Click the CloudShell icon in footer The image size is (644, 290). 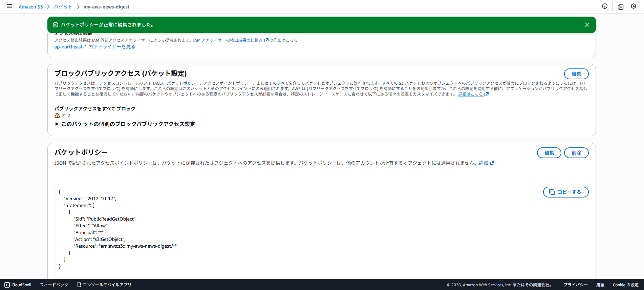(7, 285)
